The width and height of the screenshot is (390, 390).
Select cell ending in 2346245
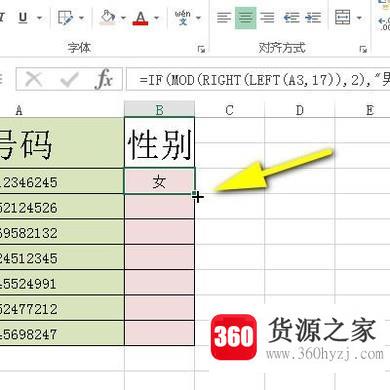[x=62, y=181]
